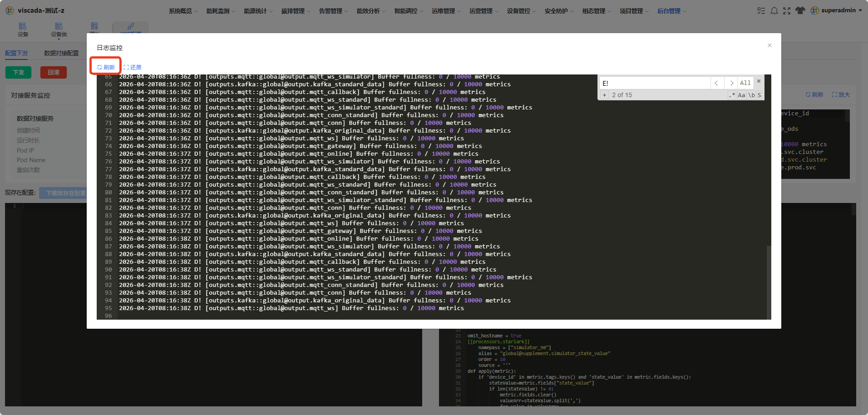This screenshot has height=415, width=868.
Task: Click the red 回滚 button
Action: coord(54,72)
